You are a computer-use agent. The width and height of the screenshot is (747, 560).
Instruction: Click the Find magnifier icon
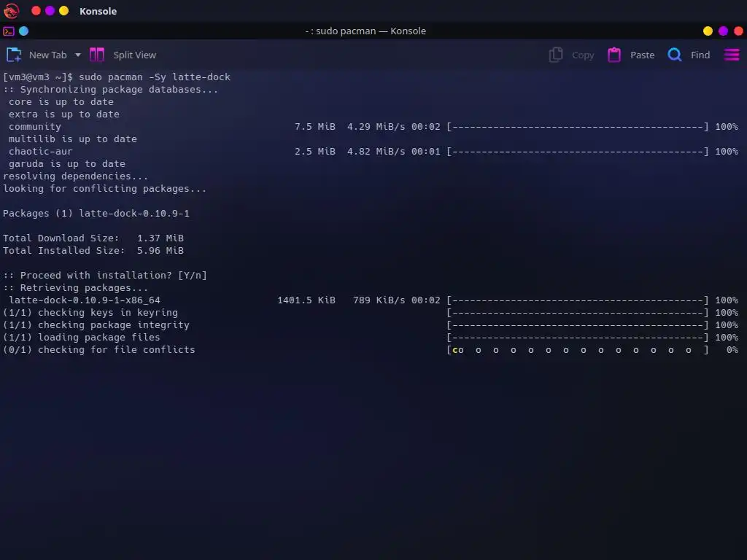coord(675,55)
